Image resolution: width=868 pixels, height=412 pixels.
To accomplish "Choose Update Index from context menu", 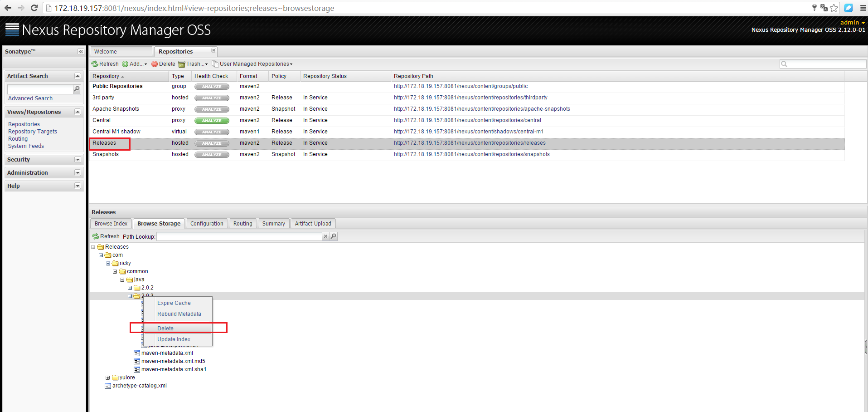I will tap(178, 339).
